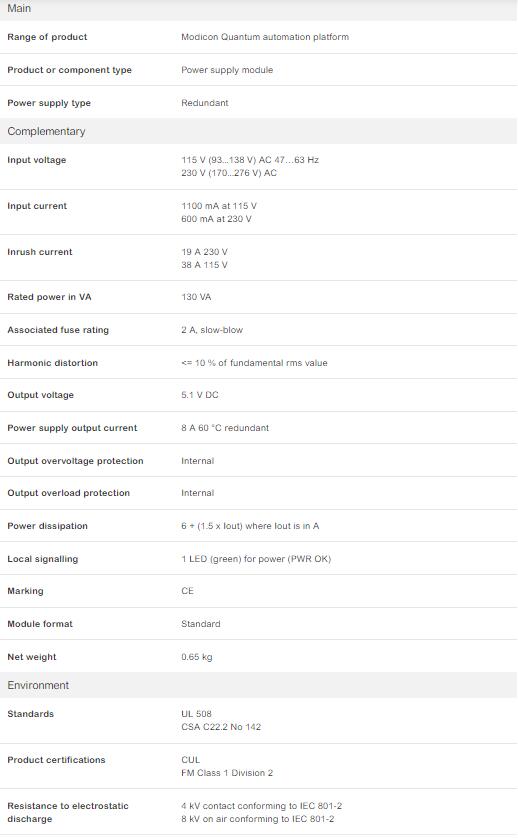Click the Inrush current label
518x839 pixels.
coord(40,252)
